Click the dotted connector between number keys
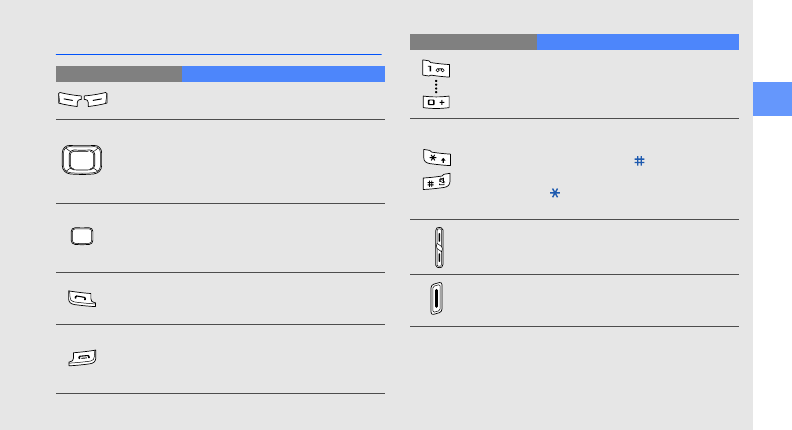The width and height of the screenshot is (792, 430). coord(436,85)
